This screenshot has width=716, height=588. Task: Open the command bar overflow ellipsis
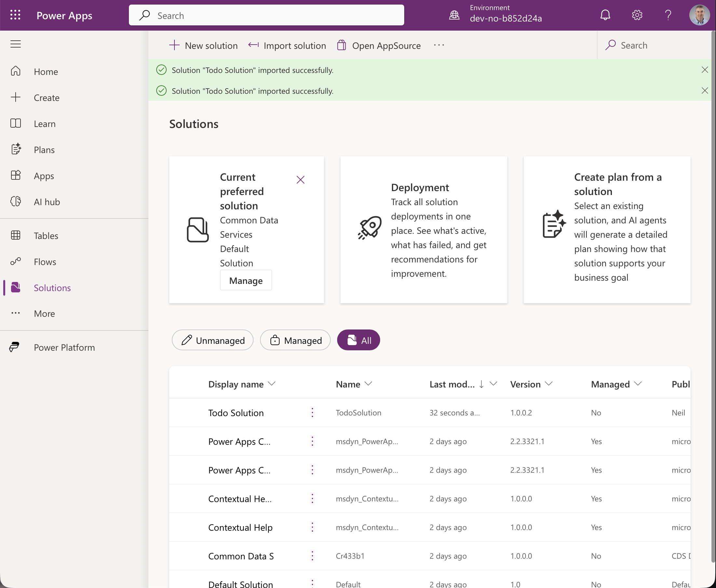click(x=439, y=45)
